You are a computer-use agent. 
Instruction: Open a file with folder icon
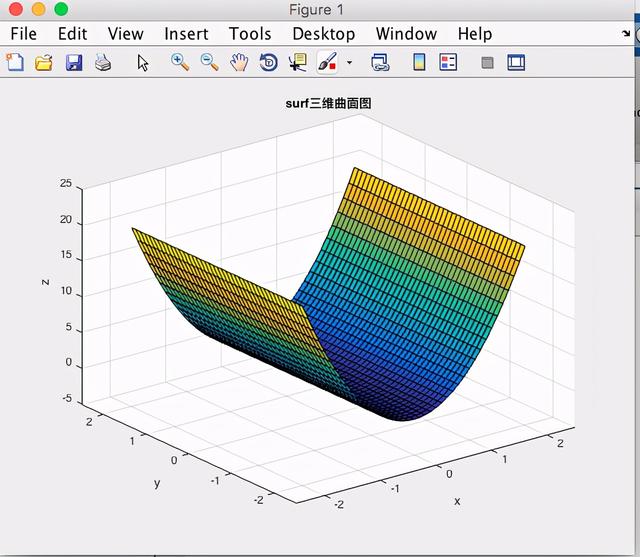[x=44, y=63]
